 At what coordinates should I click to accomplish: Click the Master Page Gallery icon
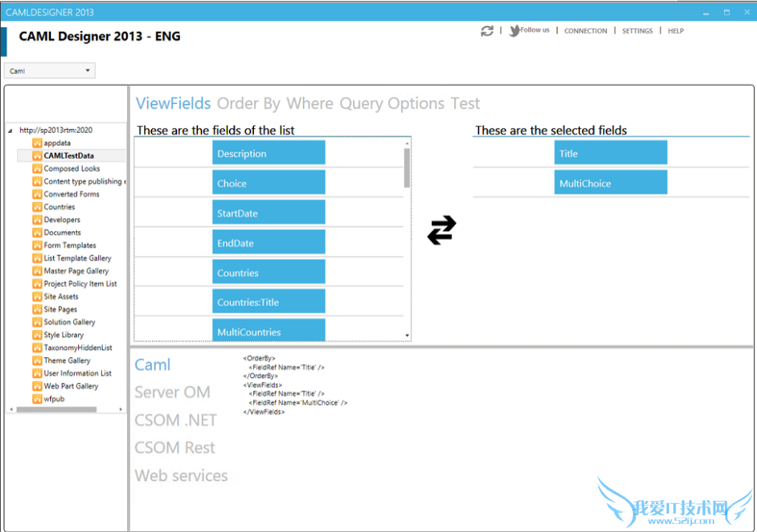pyautogui.click(x=37, y=271)
